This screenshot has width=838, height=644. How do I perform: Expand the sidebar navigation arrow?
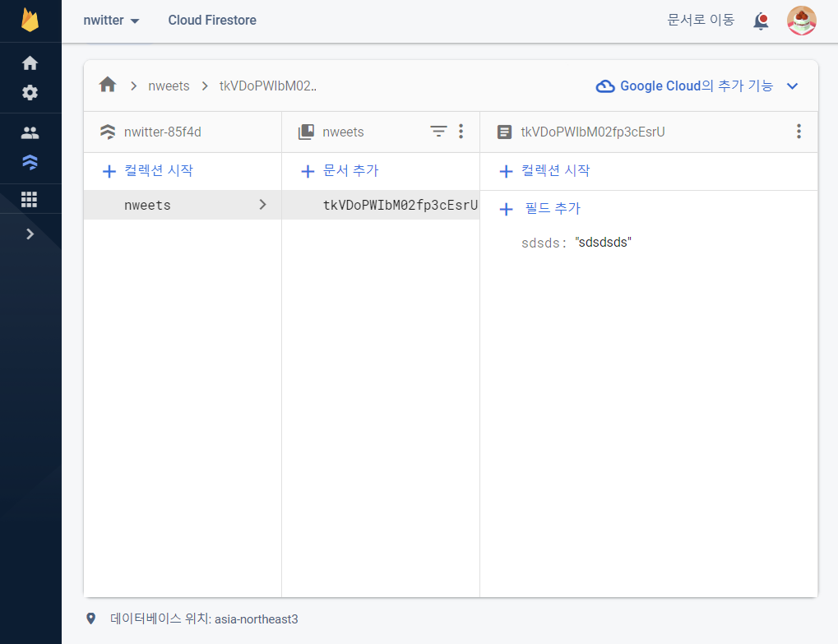pyautogui.click(x=30, y=234)
